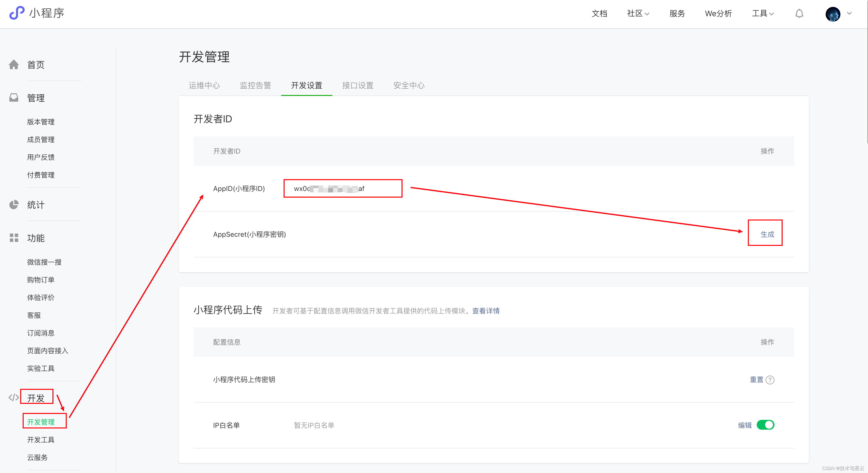
Task: Open the 工具 dropdown menu
Action: pos(763,14)
